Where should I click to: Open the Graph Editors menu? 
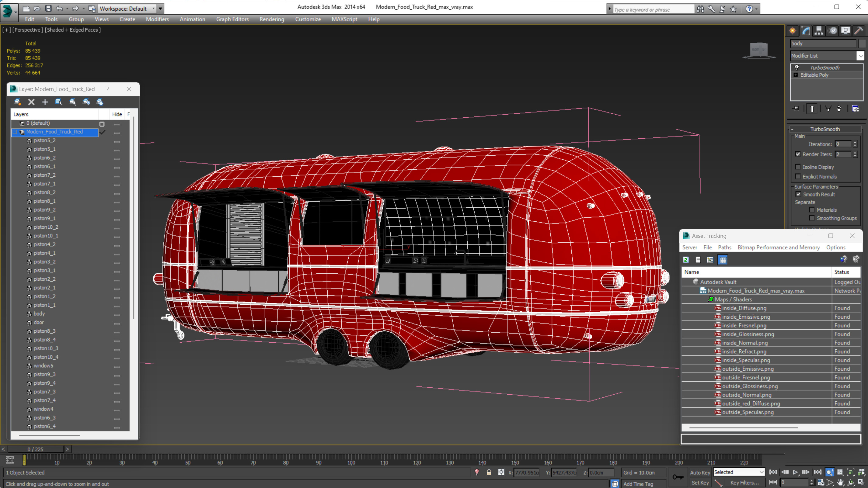click(232, 19)
